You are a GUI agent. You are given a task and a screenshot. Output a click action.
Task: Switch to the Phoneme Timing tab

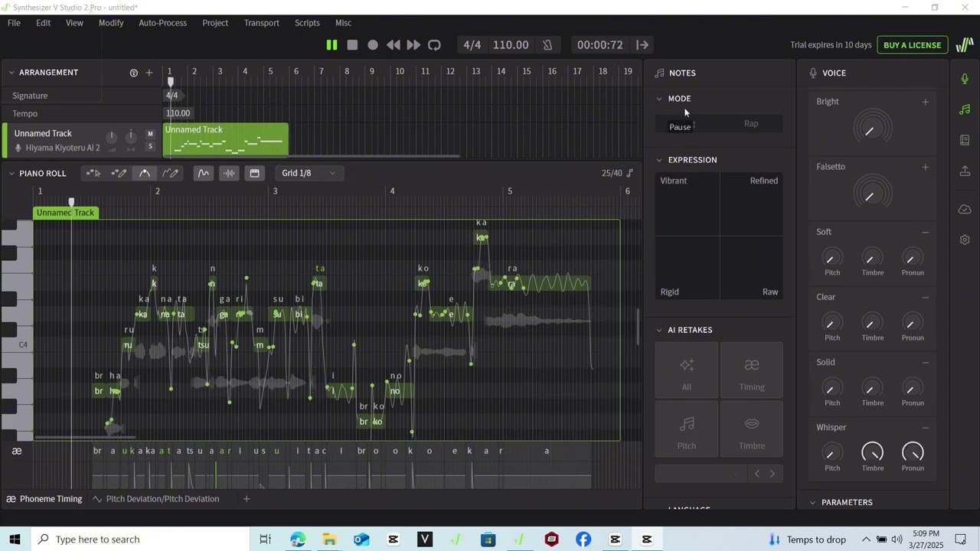[x=44, y=499]
